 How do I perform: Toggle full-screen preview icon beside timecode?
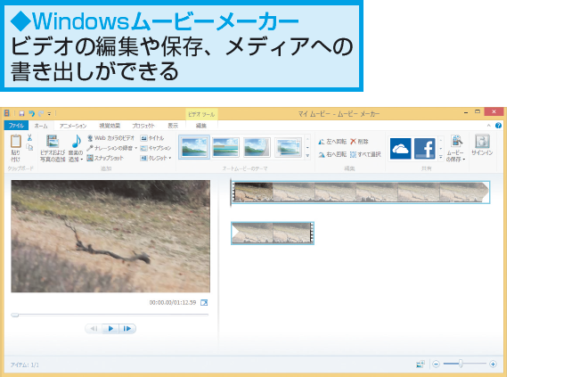[204, 303]
